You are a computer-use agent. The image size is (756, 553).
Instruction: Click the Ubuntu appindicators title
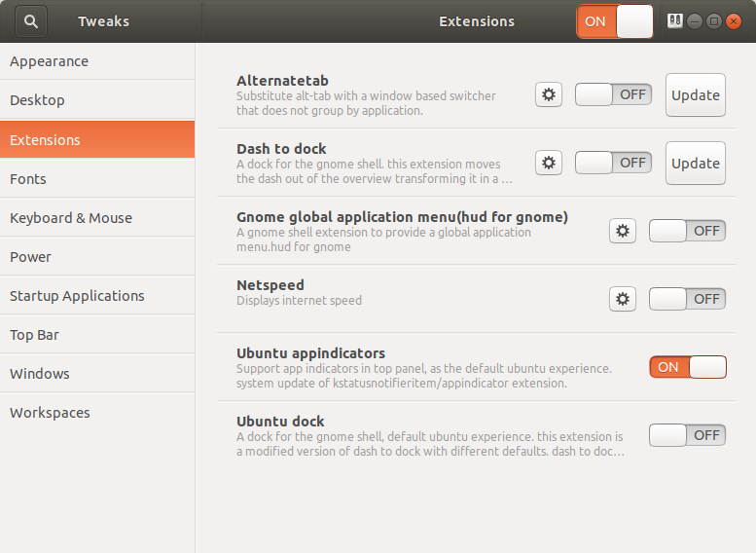point(311,353)
